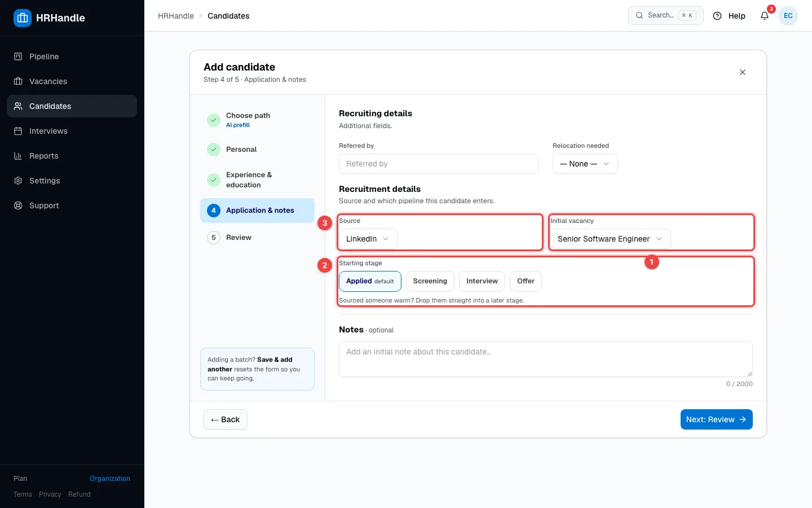The height and width of the screenshot is (508, 812).
Task: Open the Privacy footer link
Action: [50, 494]
